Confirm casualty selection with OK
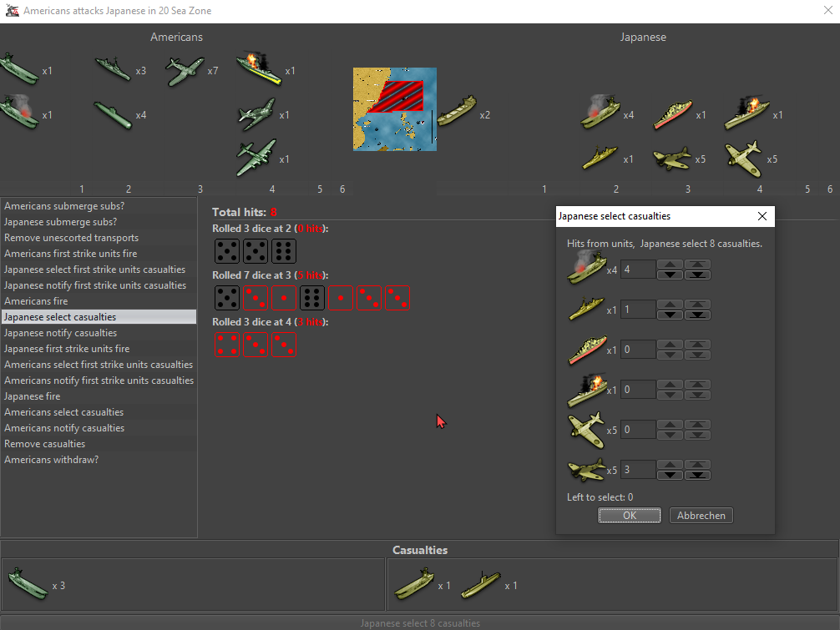 tap(630, 516)
